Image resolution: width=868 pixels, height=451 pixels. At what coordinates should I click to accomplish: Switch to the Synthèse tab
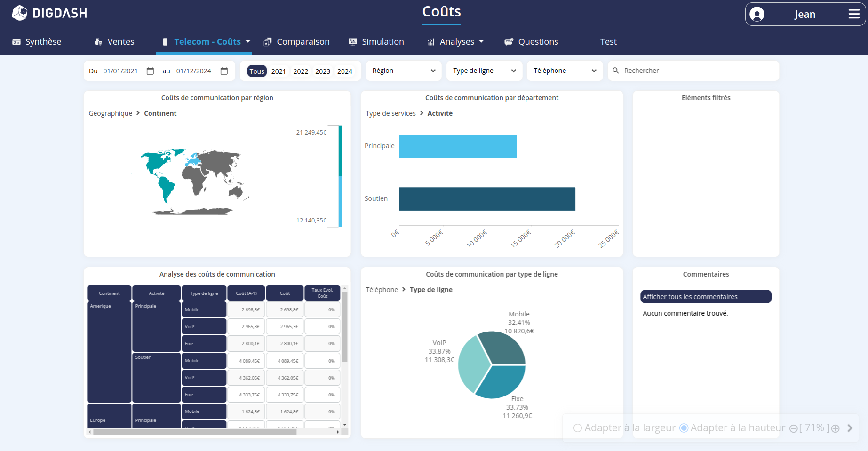click(37, 42)
